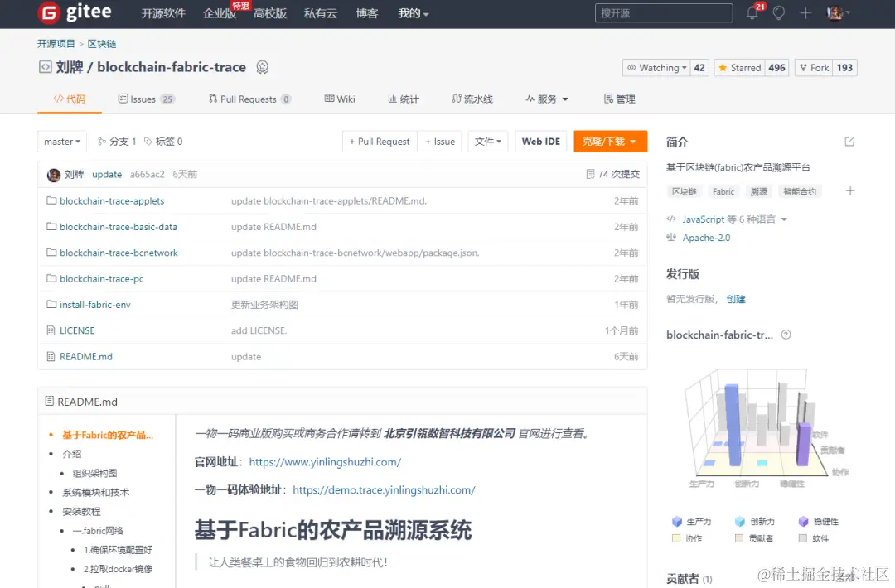Click 创建 to create a release
Viewport: 895px width, 588px height.
point(736,300)
